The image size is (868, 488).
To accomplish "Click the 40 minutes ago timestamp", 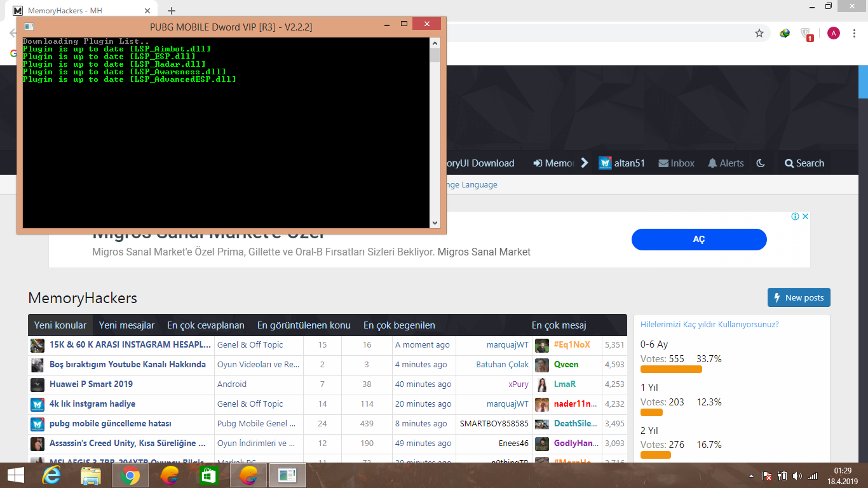I will click(423, 384).
